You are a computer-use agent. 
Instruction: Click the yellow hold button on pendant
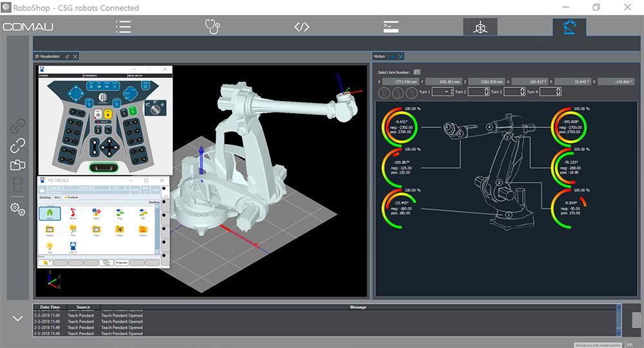coord(108,114)
